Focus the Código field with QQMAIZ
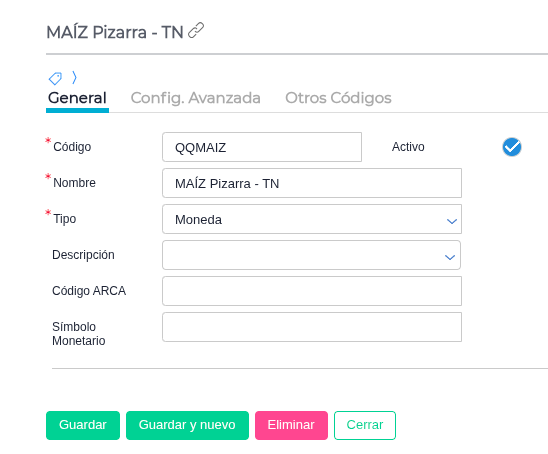Image resolution: width=548 pixels, height=454 pixels. [262, 147]
